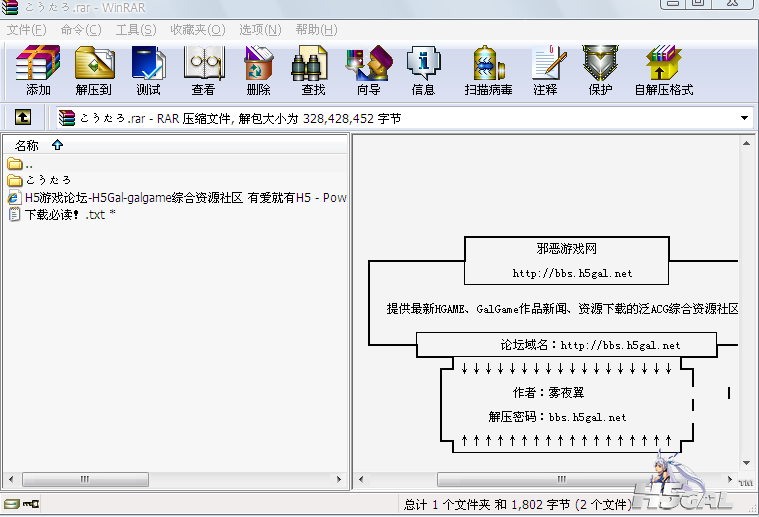
Task: Open the 工具(S) menu
Action: tap(136, 30)
